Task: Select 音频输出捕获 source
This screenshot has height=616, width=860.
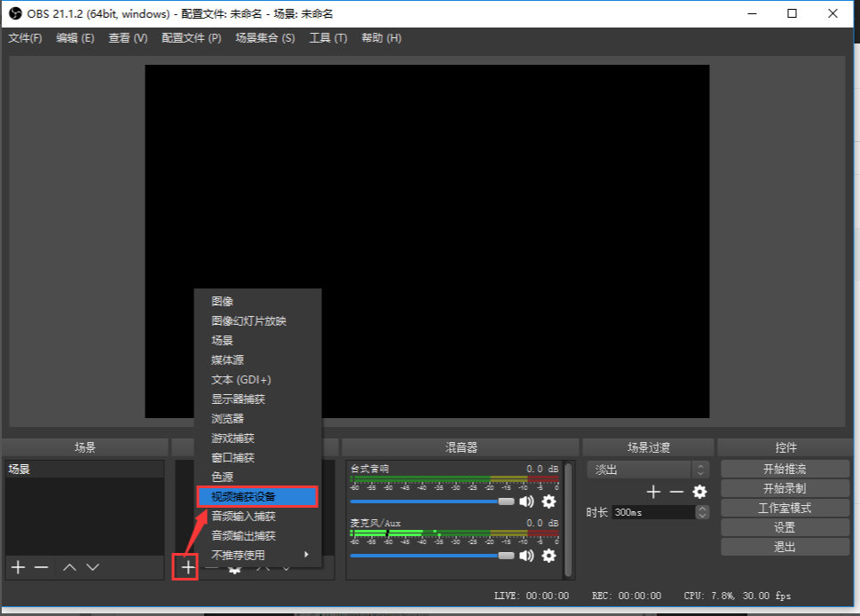Action: coord(257,535)
